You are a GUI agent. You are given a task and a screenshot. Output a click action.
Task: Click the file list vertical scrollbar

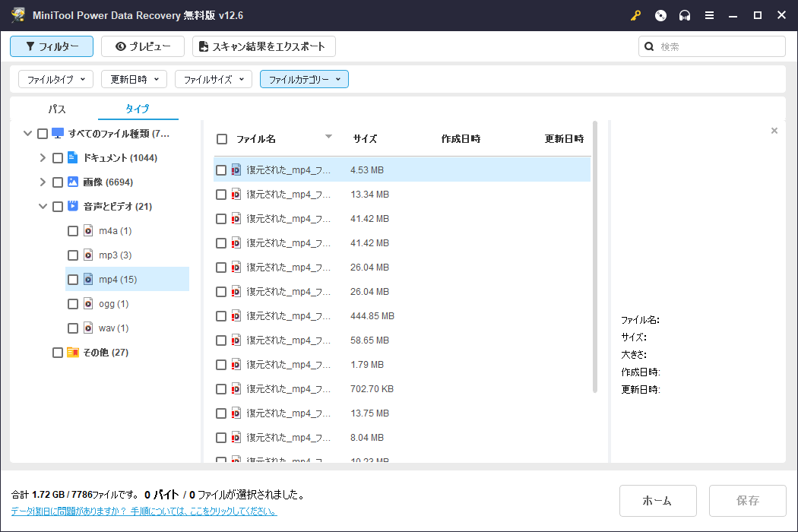coord(594,257)
